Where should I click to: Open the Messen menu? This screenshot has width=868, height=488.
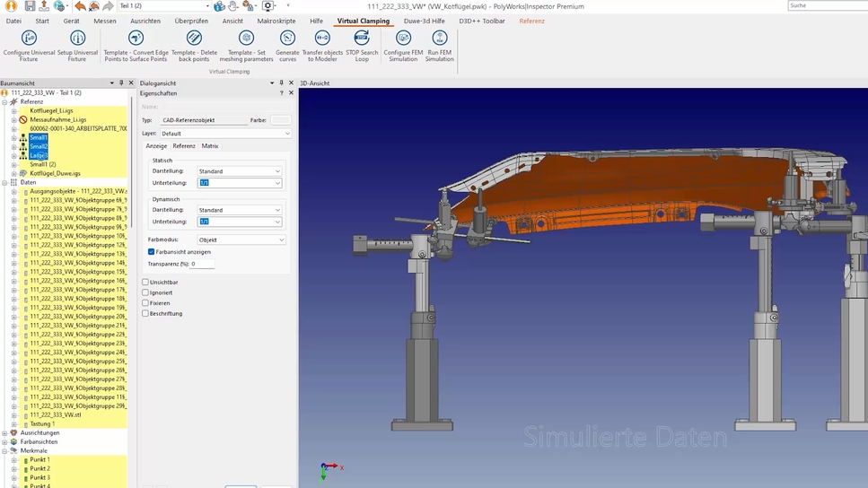click(x=104, y=21)
